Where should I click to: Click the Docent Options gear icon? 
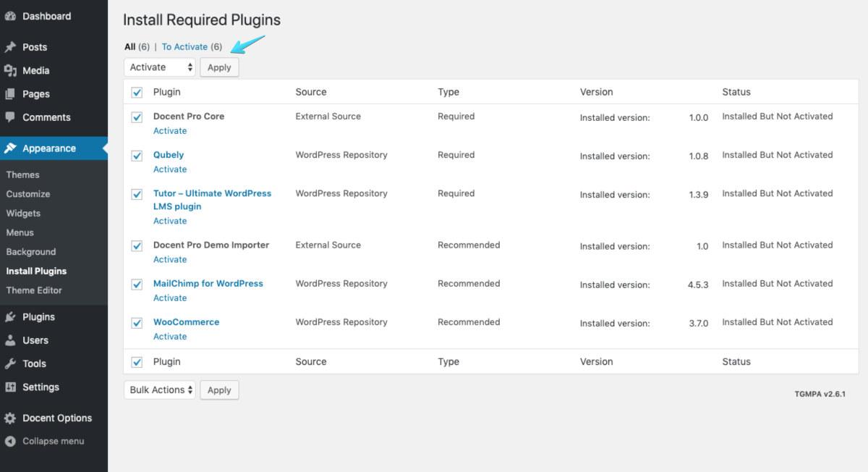pos(10,418)
